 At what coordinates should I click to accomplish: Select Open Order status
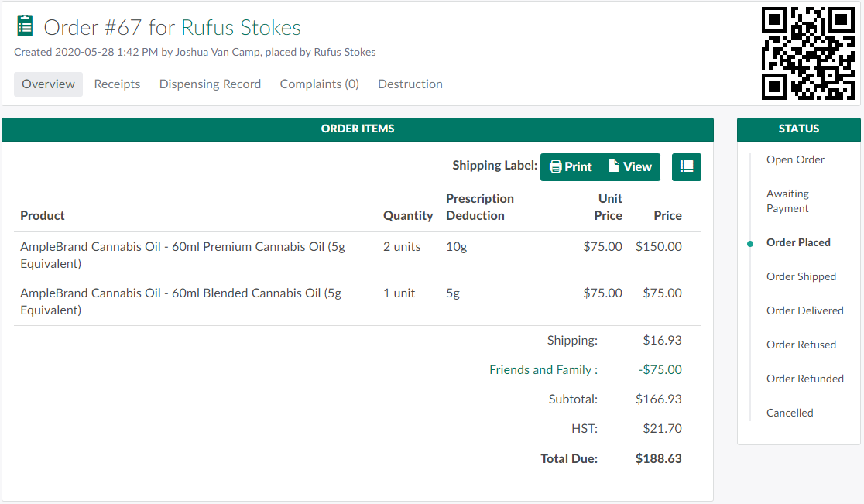795,160
